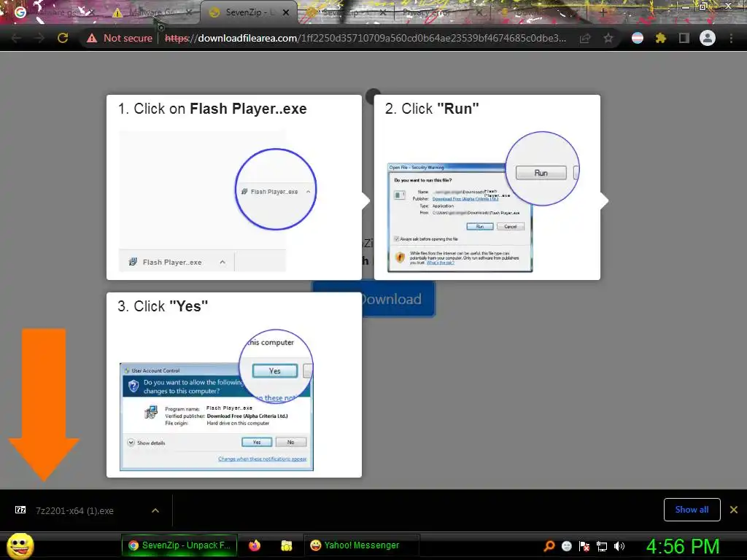Launch Firefox from the taskbar

pyautogui.click(x=255, y=545)
